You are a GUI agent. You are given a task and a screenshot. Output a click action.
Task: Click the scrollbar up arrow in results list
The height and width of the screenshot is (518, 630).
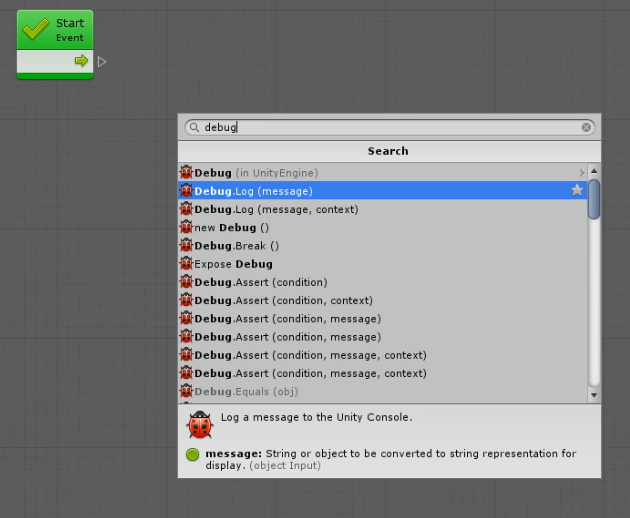[595, 172]
